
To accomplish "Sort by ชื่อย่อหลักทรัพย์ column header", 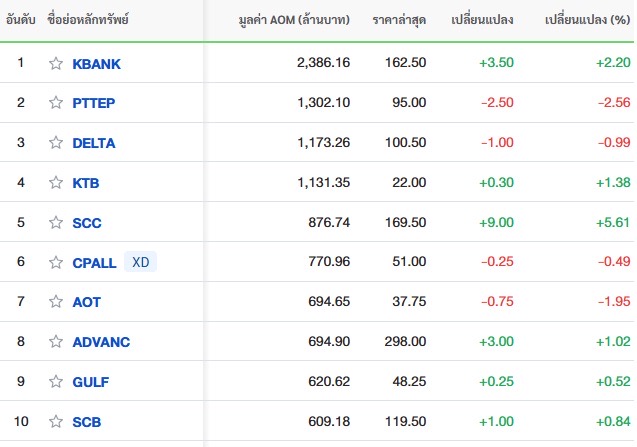I will 88,20.
